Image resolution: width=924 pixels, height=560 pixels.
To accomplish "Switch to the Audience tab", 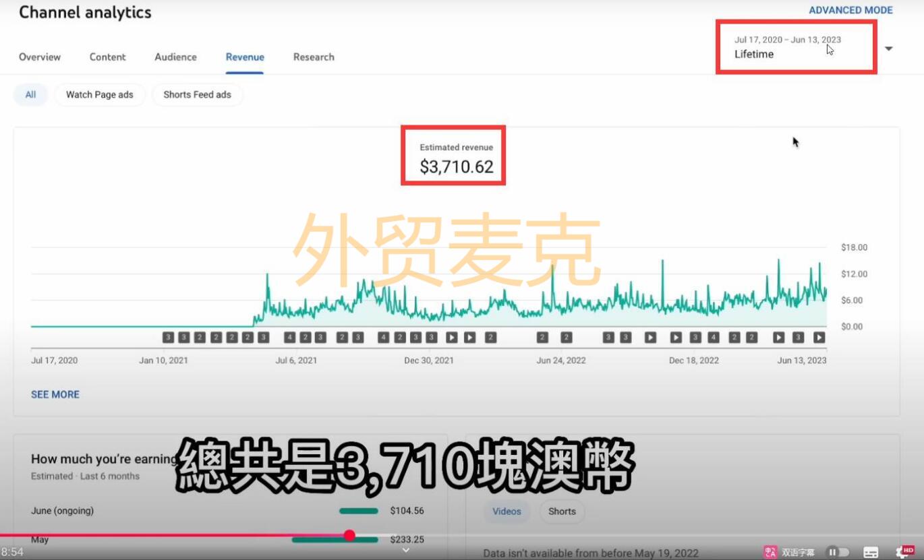I will click(x=175, y=57).
